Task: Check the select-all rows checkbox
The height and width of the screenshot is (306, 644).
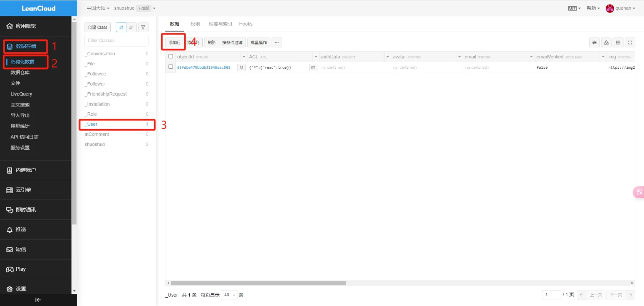Action: 171,57
